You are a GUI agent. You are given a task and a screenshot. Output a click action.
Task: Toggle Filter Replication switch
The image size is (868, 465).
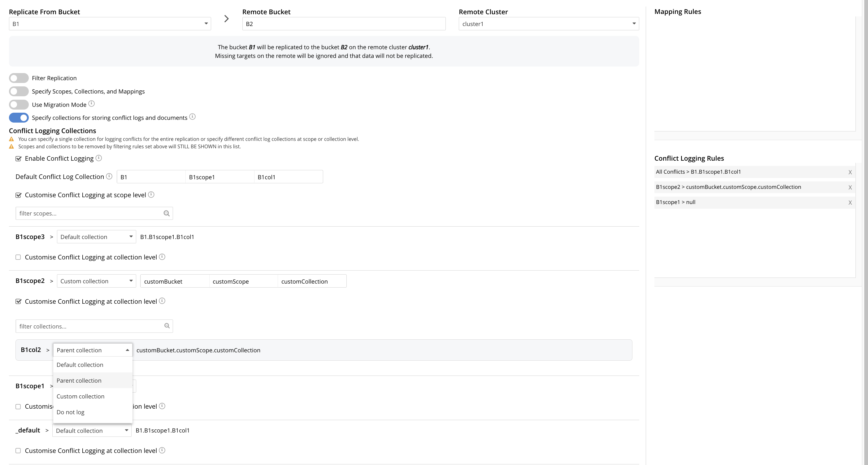19,78
